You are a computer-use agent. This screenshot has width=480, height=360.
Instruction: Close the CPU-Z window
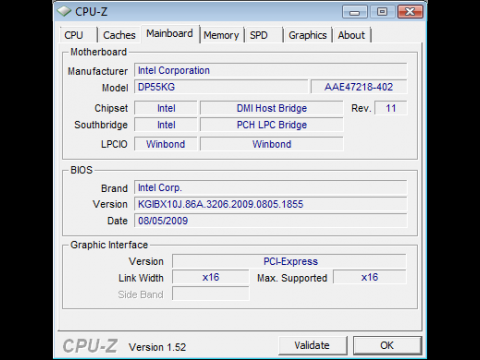click(x=410, y=12)
